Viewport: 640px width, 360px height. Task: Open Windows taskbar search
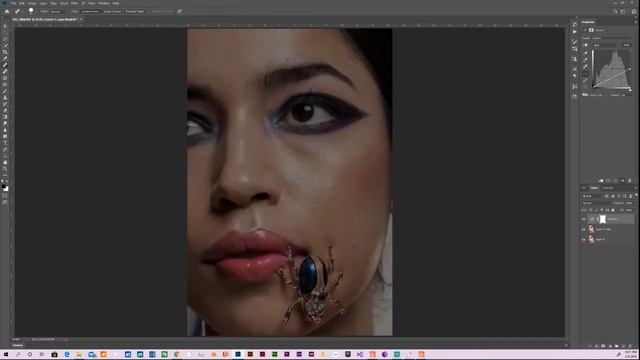(18, 354)
